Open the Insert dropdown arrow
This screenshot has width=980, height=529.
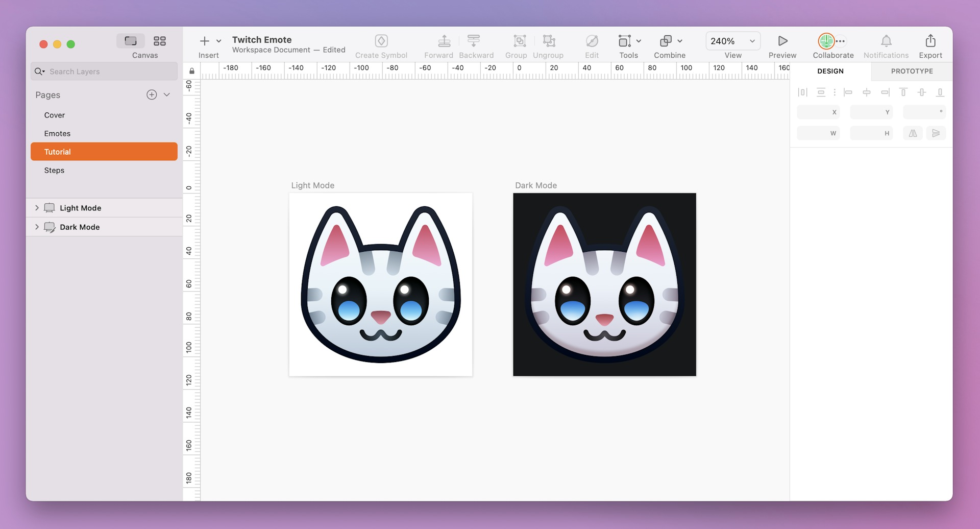[x=219, y=40]
